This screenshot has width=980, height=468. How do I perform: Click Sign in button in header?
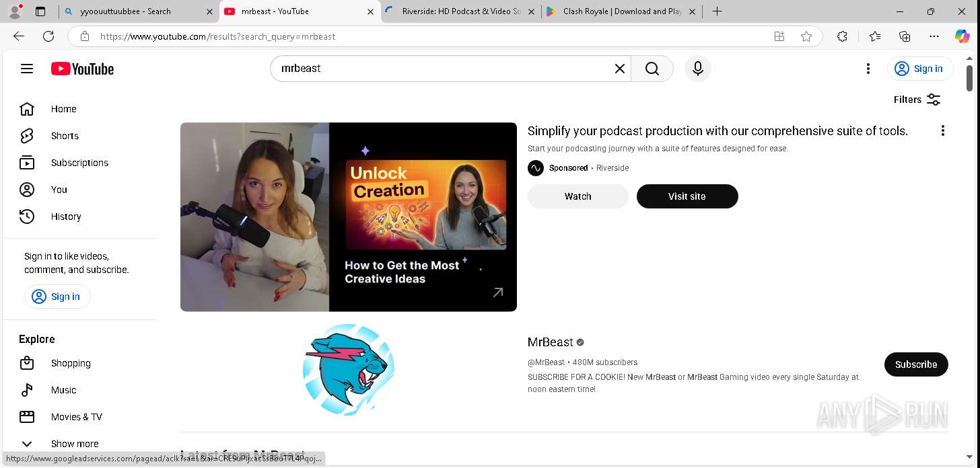pos(919,69)
